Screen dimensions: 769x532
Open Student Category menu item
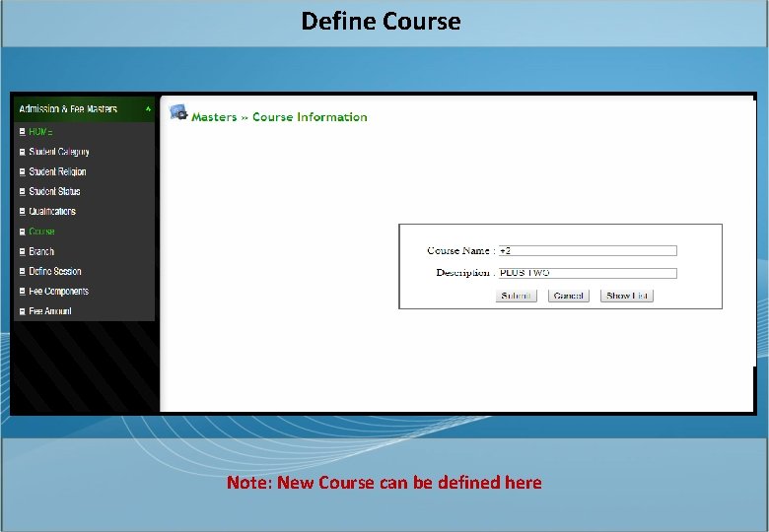tap(59, 152)
